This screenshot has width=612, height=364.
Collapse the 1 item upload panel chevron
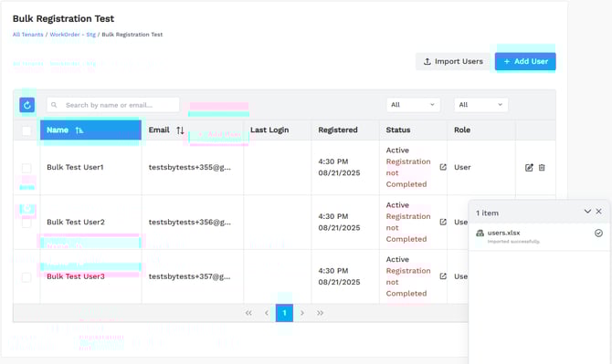coord(587,212)
